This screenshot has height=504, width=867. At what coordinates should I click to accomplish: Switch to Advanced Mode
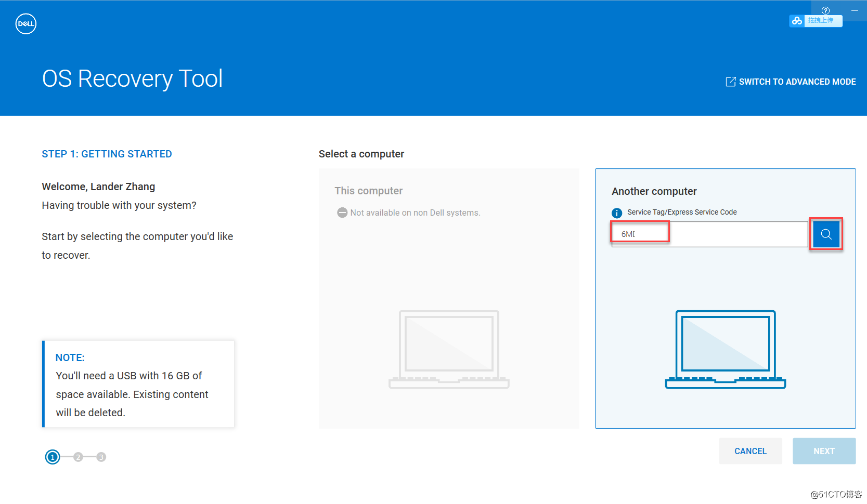791,82
